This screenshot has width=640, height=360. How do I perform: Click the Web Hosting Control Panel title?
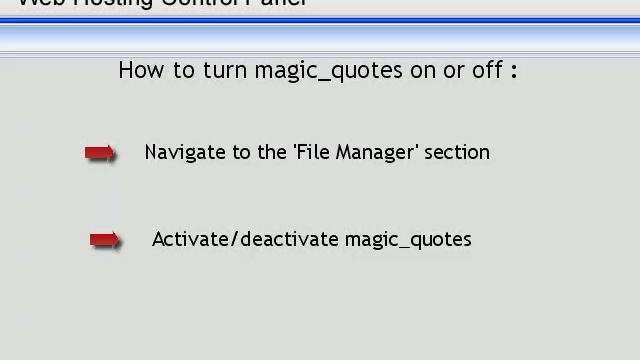162,3
